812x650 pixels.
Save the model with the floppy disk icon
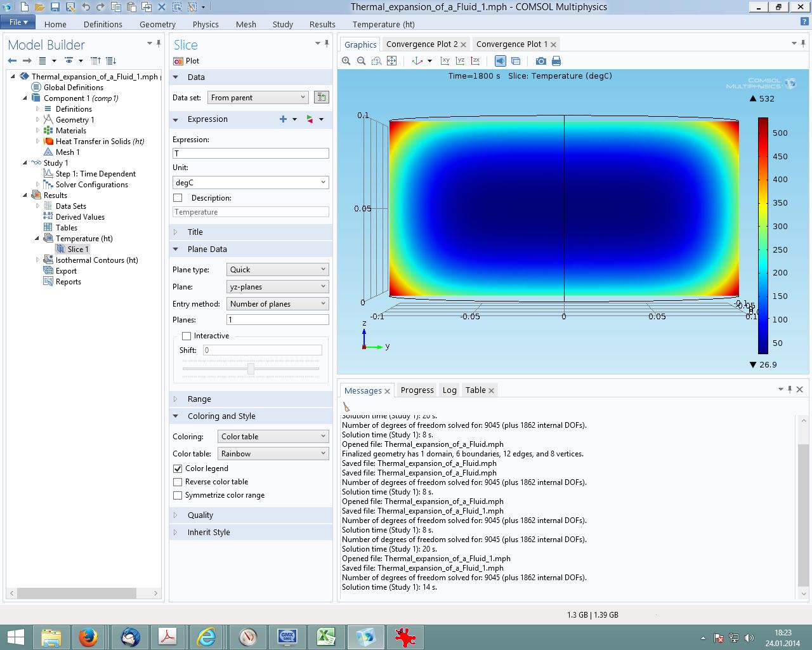click(x=55, y=7)
